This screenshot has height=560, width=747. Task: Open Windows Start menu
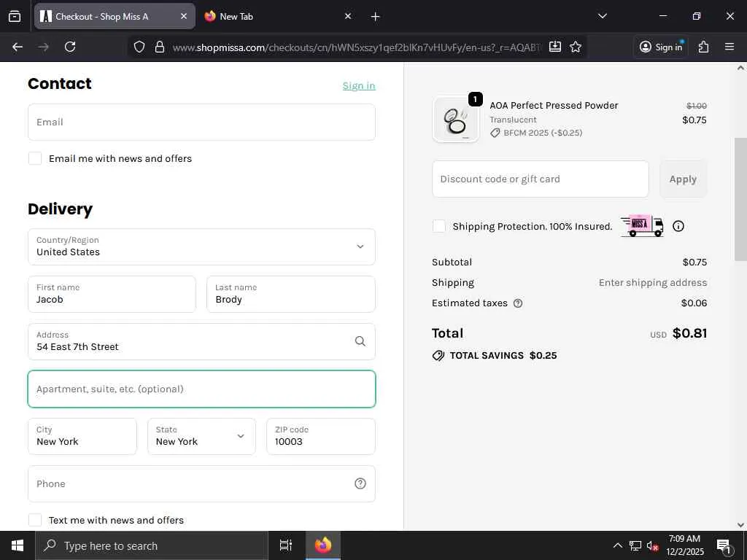click(18, 545)
